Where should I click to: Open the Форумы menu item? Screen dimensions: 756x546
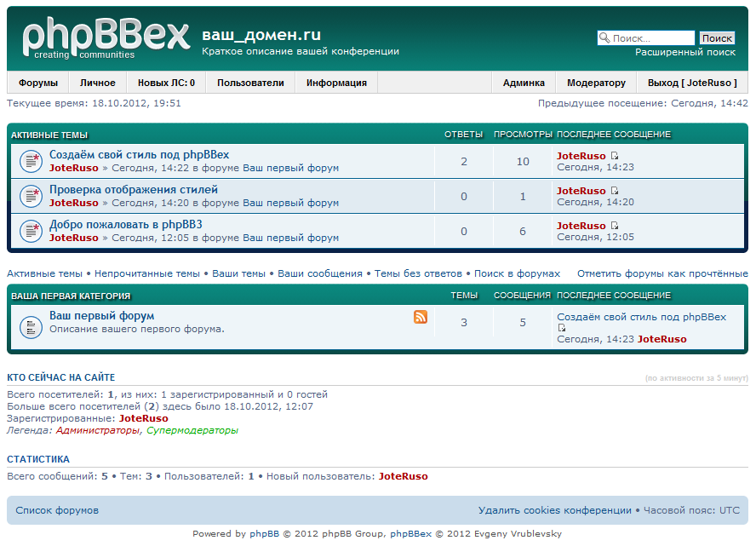(x=38, y=83)
